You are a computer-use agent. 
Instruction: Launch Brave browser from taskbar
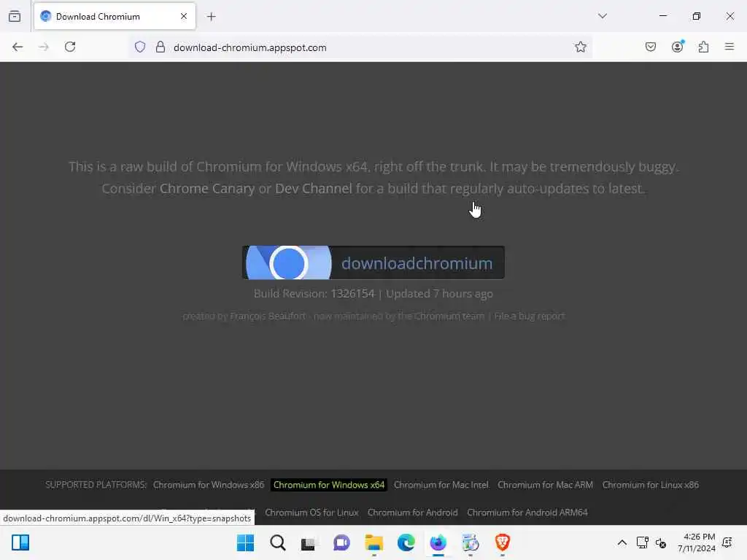pyautogui.click(x=502, y=542)
